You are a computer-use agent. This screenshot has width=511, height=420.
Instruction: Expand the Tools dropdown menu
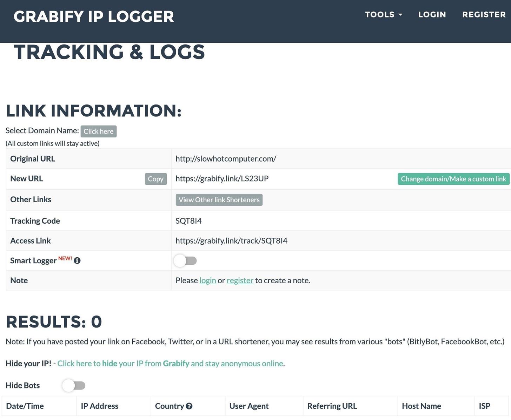(x=384, y=14)
